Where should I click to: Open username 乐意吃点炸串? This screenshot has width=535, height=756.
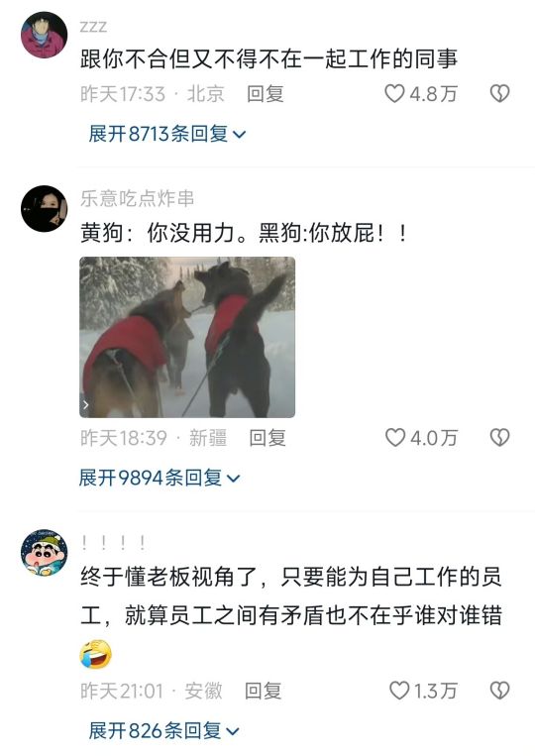point(138,198)
